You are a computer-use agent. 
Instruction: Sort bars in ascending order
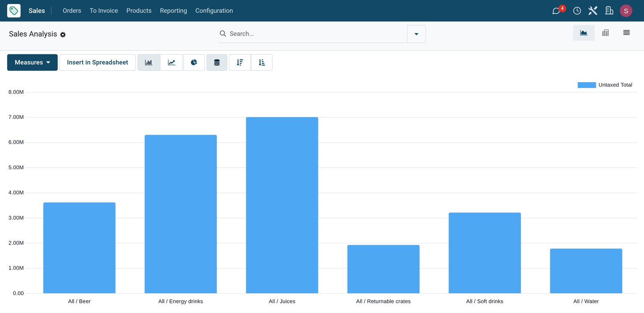pyautogui.click(x=262, y=62)
